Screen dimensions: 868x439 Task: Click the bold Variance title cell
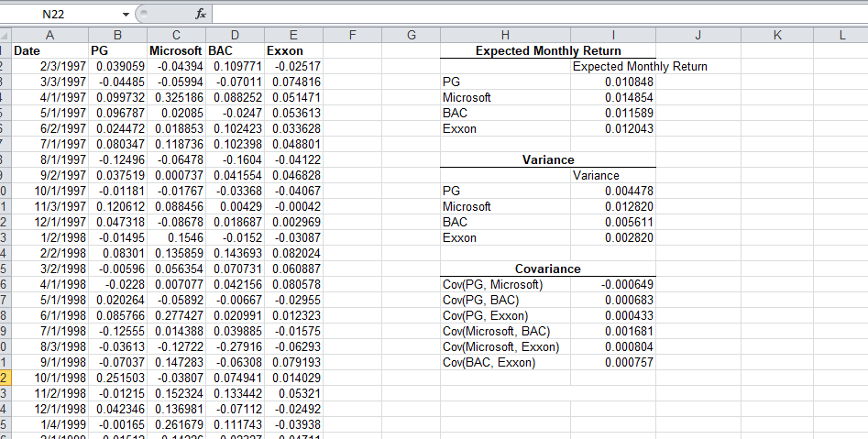point(548,160)
